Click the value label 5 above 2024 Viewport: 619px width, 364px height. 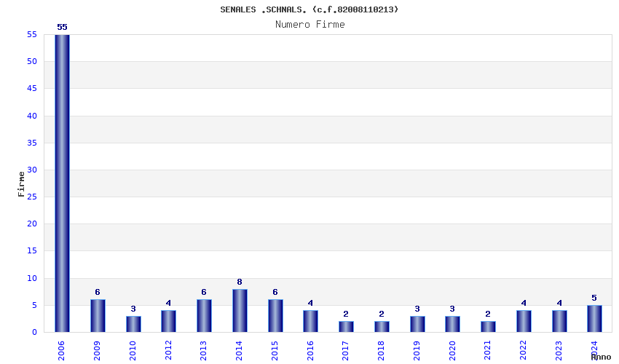point(594,298)
